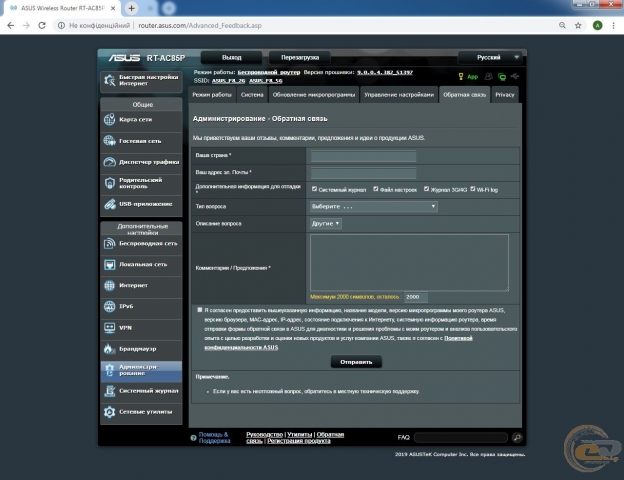Screen dimensions: 624x480
Task: Click the FAQ search magnifier icon
Action: [x=516, y=438]
